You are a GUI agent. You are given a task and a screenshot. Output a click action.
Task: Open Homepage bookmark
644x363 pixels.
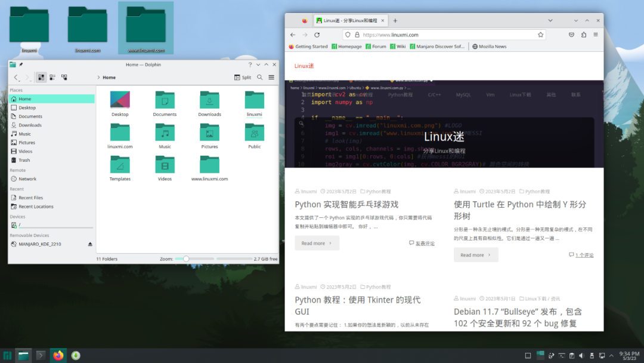(346, 47)
